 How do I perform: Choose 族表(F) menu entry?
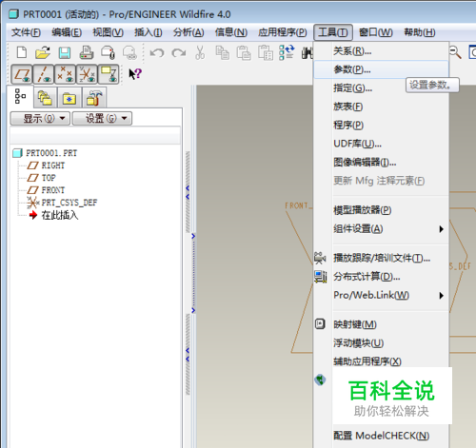[381, 107]
